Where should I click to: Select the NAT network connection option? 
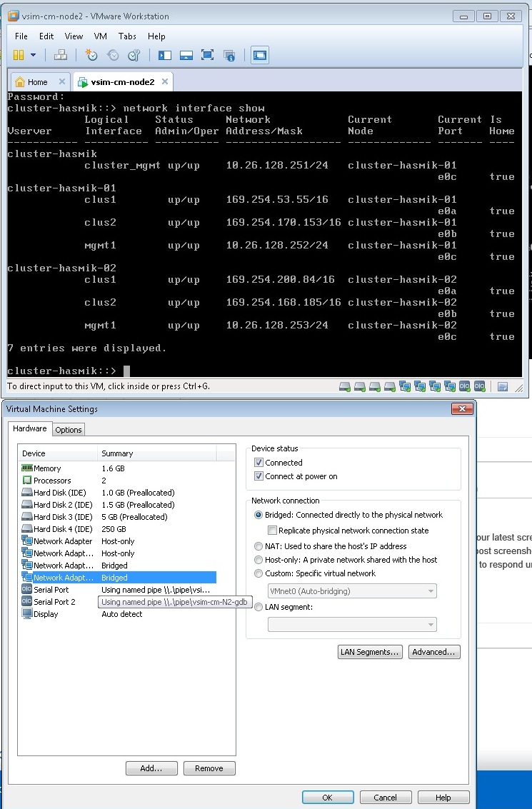point(259,546)
